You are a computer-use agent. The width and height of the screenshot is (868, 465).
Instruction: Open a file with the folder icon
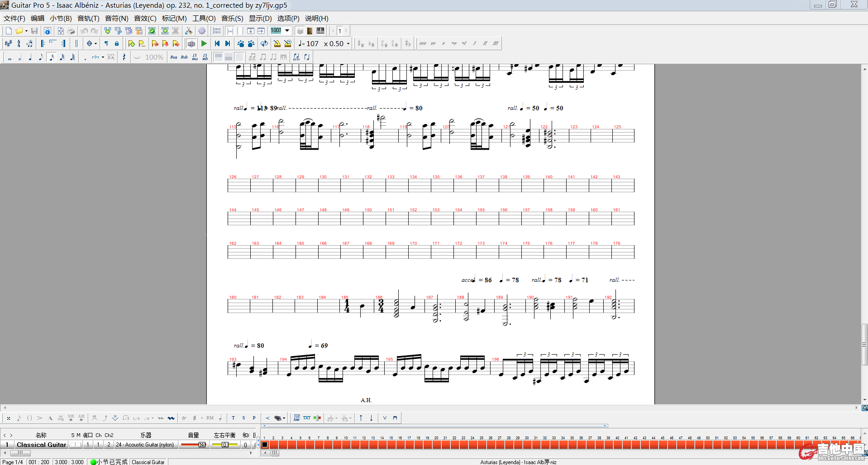(x=19, y=31)
